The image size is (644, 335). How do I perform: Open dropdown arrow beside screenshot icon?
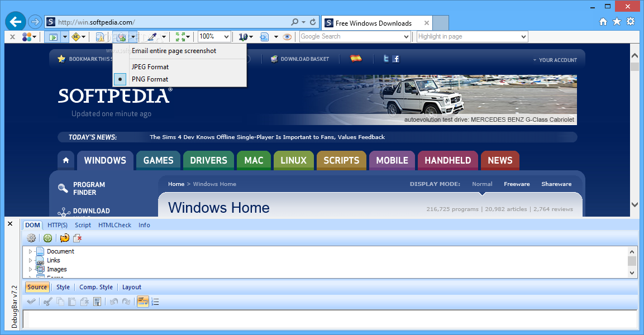point(133,37)
